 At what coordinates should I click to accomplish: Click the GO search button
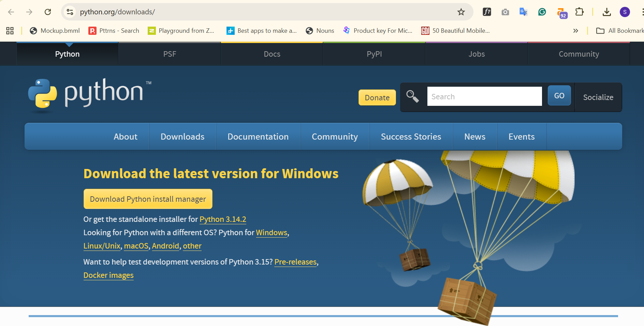(559, 96)
